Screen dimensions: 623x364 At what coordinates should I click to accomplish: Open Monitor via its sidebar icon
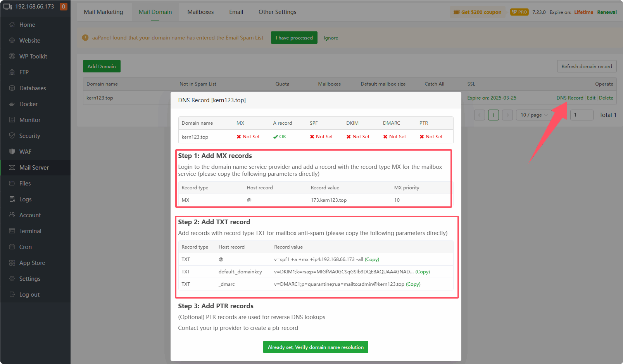click(12, 120)
